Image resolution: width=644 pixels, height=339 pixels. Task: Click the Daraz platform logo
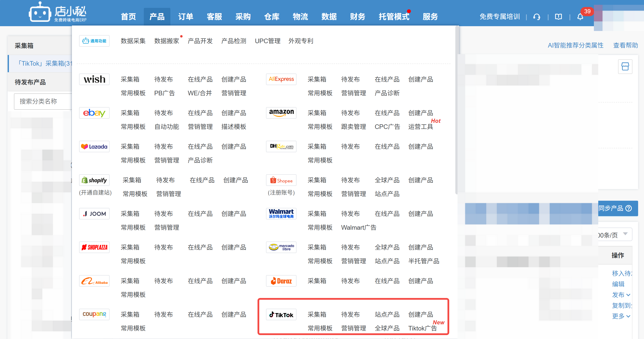point(281,281)
